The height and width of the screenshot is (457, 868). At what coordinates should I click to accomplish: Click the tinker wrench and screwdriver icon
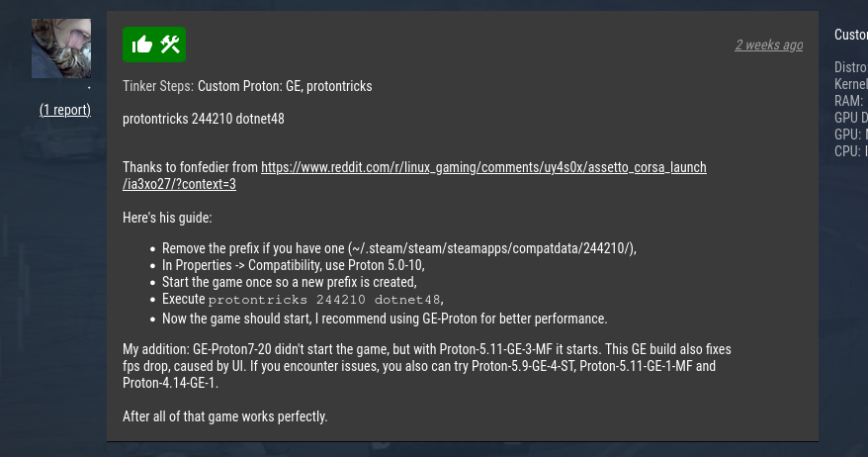169,45
